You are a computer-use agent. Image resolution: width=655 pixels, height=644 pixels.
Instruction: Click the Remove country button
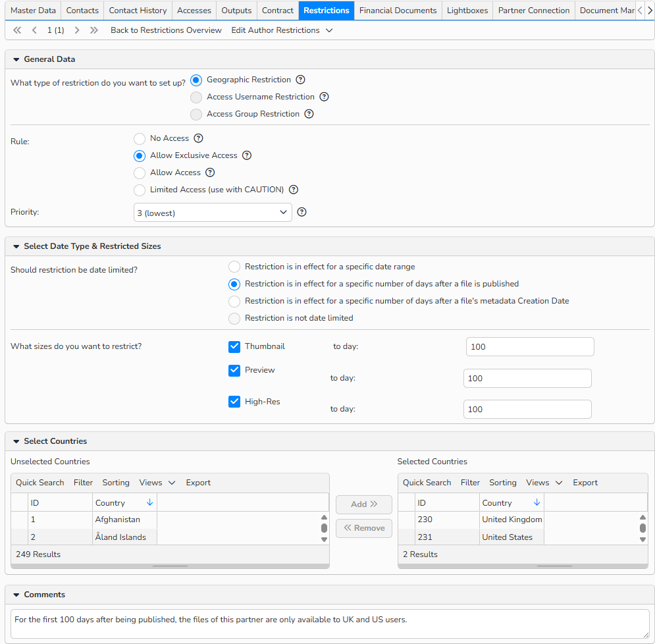point(364,528)
